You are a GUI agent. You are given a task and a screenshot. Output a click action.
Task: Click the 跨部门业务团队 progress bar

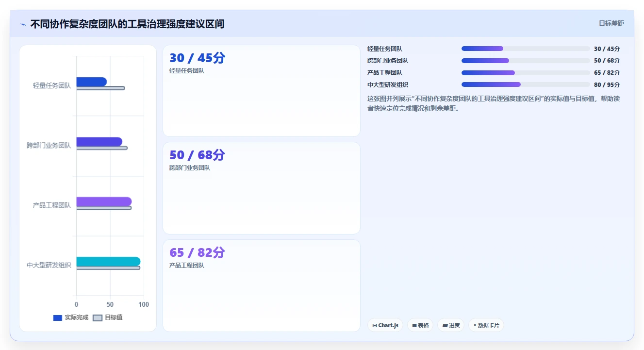[x=526, y=61]
